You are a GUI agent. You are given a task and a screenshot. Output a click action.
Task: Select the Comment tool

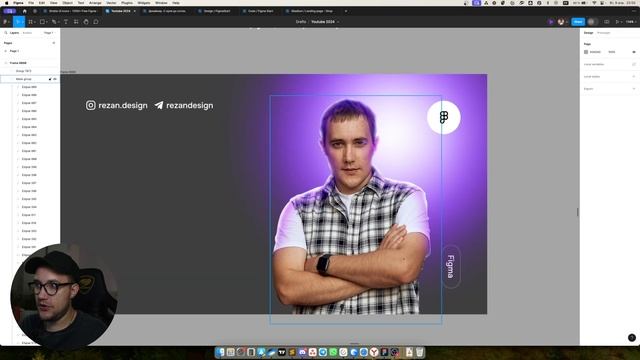[96, 22]
